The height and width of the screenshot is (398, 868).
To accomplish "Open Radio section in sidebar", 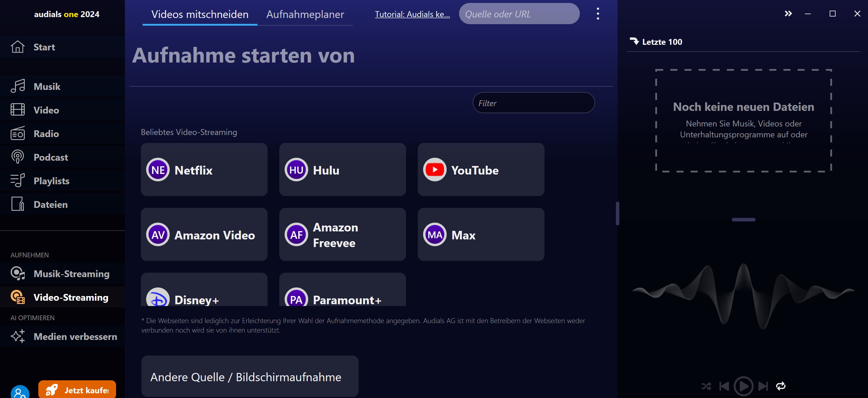I will coord(62,133).
